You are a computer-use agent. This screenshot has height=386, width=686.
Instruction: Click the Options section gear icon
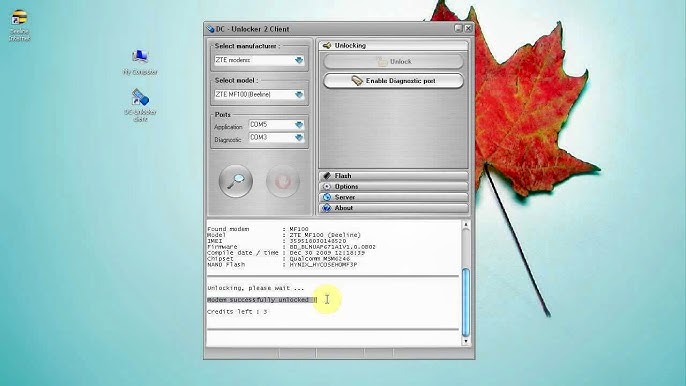pos(326,186)
